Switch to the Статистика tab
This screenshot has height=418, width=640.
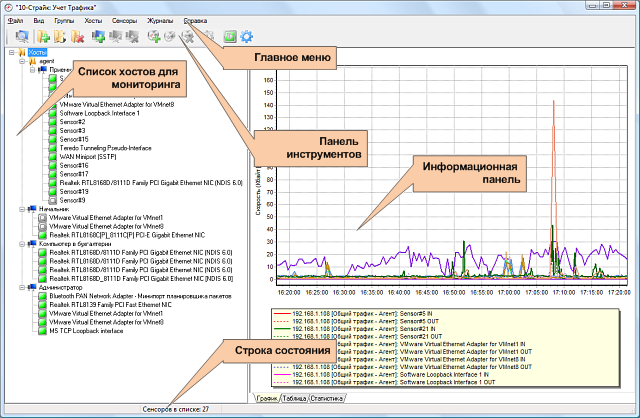coord(328,398)
